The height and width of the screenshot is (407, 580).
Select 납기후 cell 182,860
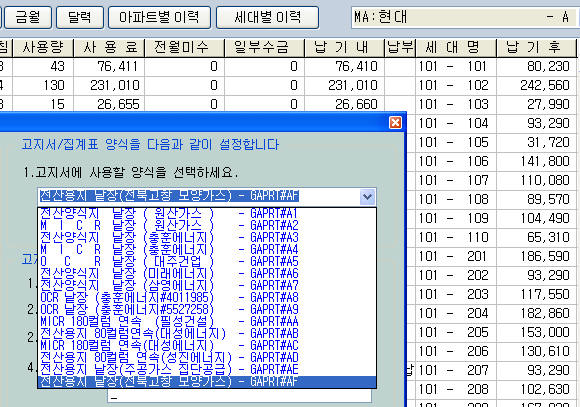pyautogui.click(x=537, y=313)
